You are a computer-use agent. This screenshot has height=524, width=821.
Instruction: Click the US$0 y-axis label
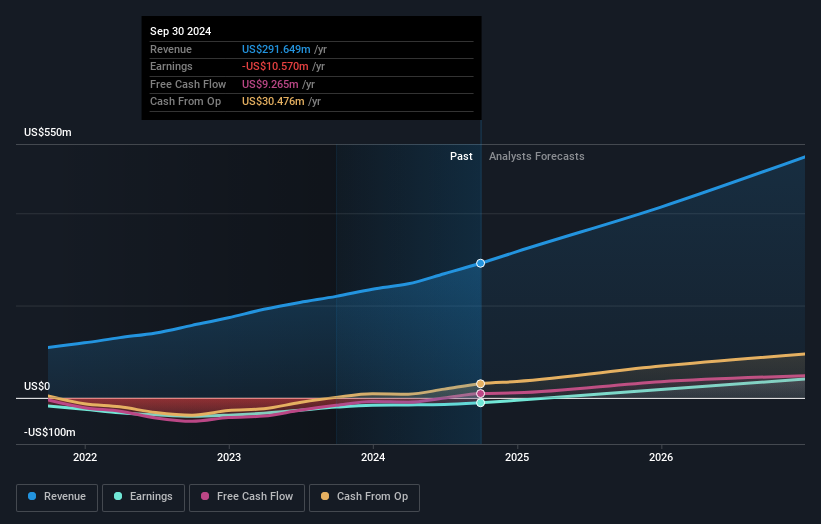point(37,386)
